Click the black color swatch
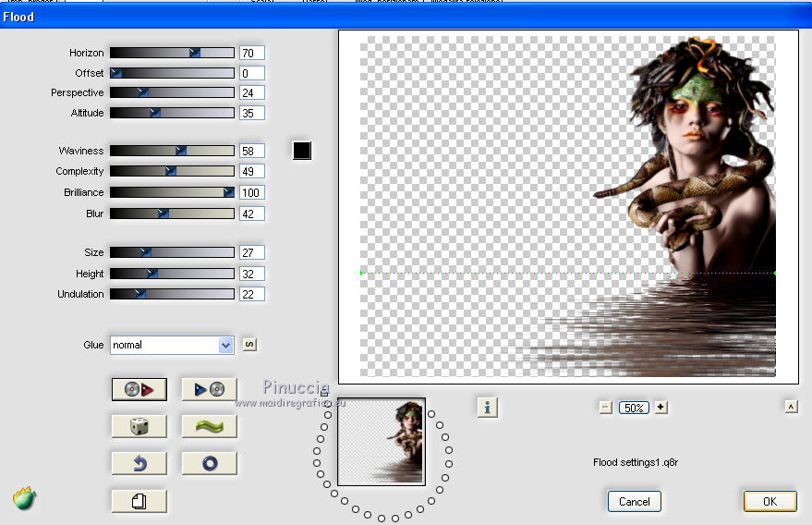Screen dimensions: 812x525 click(302, 151)
